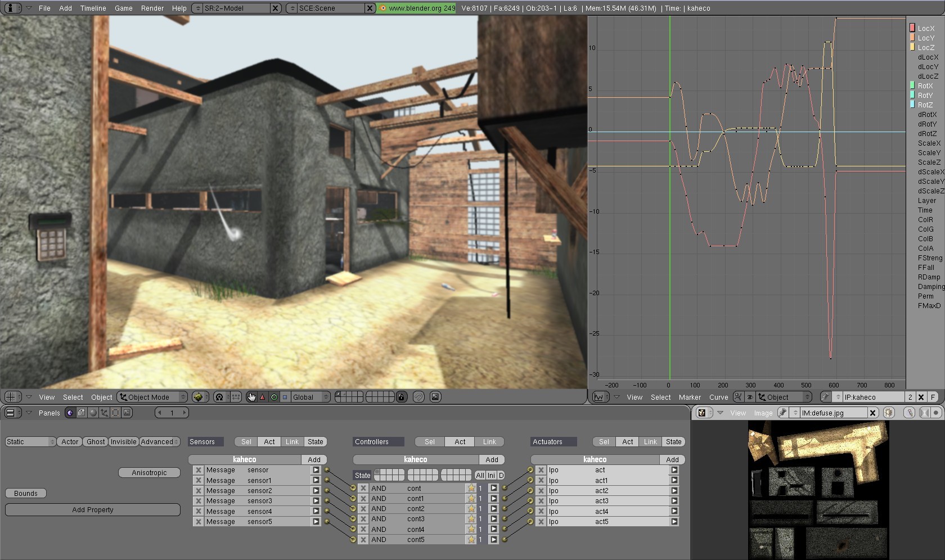This screenshot has height=560, width=945.
Task: Collapse the act3 Ipo actuator
Action: [674, 501]
